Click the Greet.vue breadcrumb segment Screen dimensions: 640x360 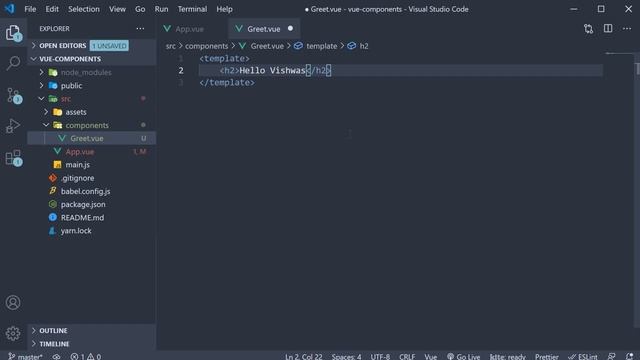[x=262, y=46]
